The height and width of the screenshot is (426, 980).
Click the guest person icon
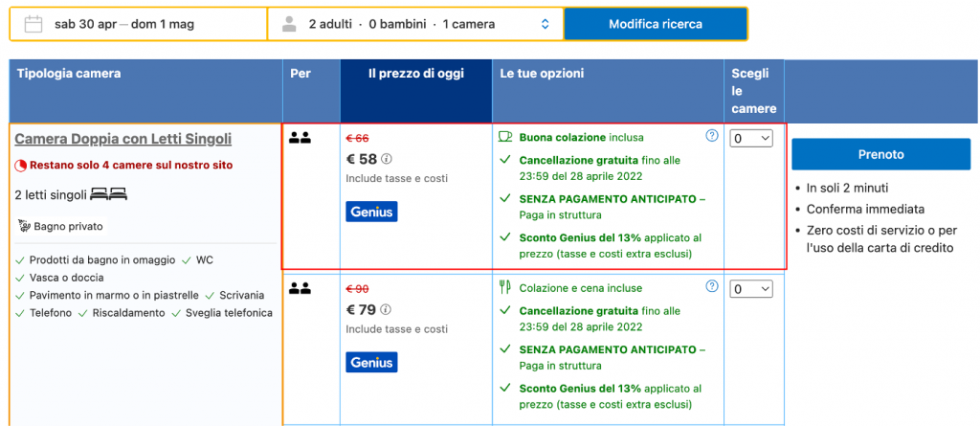tap(289, 24)
